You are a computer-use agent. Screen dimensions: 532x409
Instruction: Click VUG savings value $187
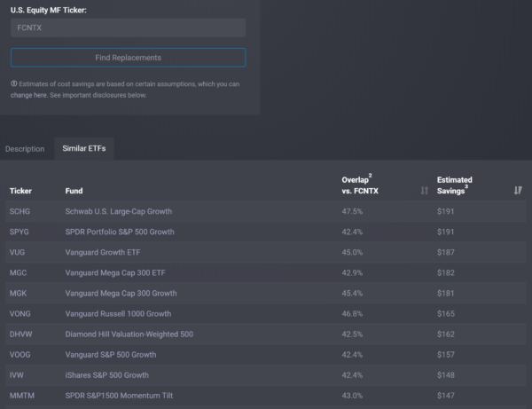tap(446, 252)
